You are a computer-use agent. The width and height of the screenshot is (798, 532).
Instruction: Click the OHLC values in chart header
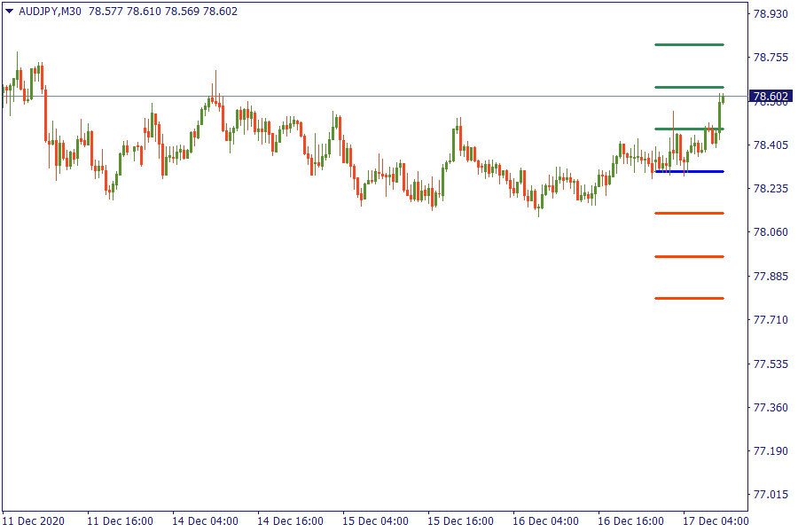(162, 12)
